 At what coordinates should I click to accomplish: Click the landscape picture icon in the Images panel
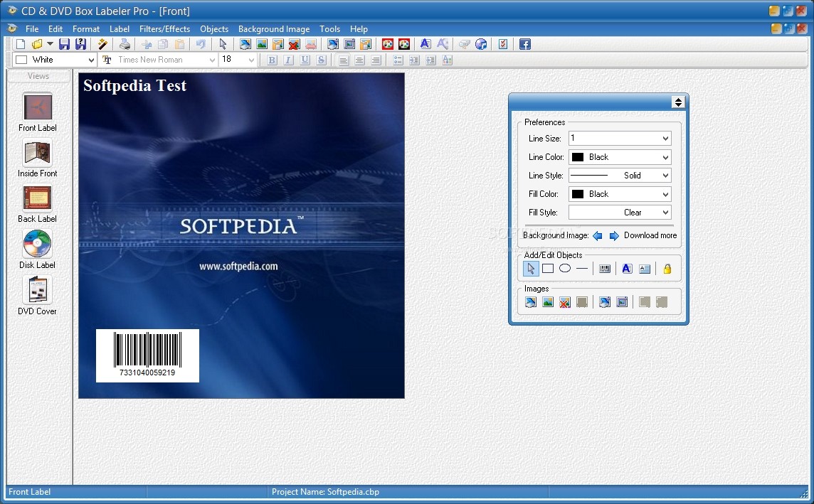coord(548,302)
